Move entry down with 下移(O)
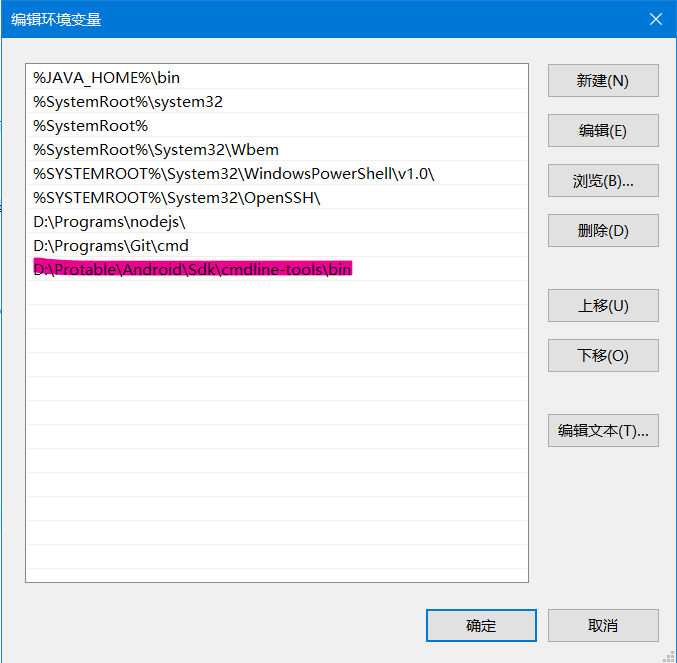Viewport: 677px width, 663px height. 603,355
